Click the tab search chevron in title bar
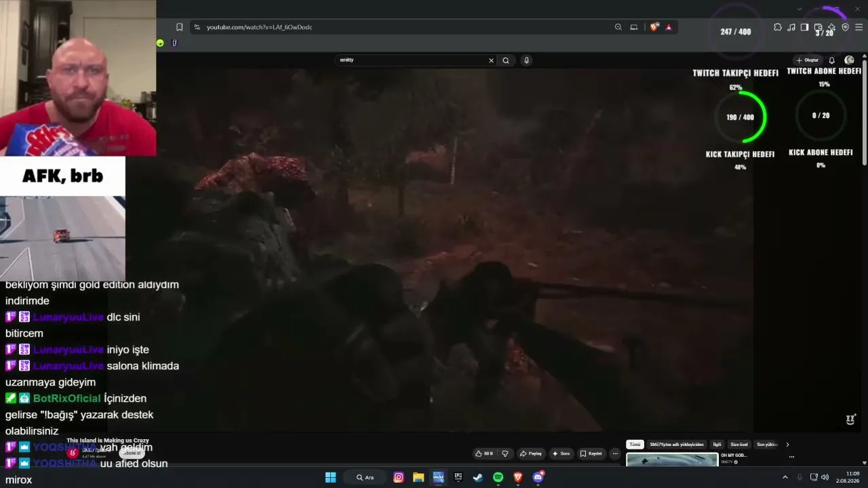The width and height of the screenshot is (868, 488). [800, 9]
